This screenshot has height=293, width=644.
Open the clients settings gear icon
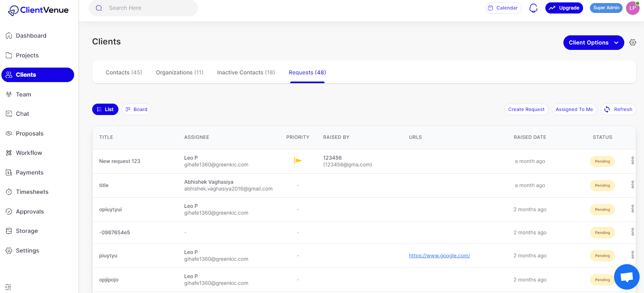[x=633, y=43]
